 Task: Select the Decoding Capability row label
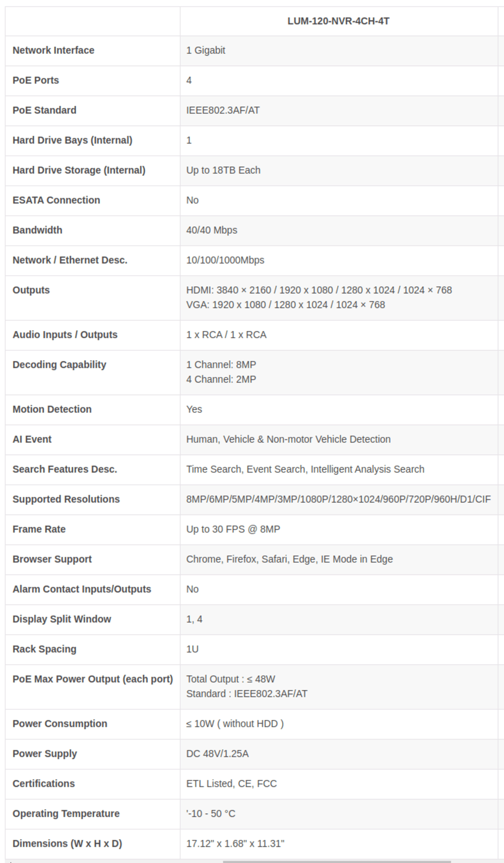(x=59, y=365)
